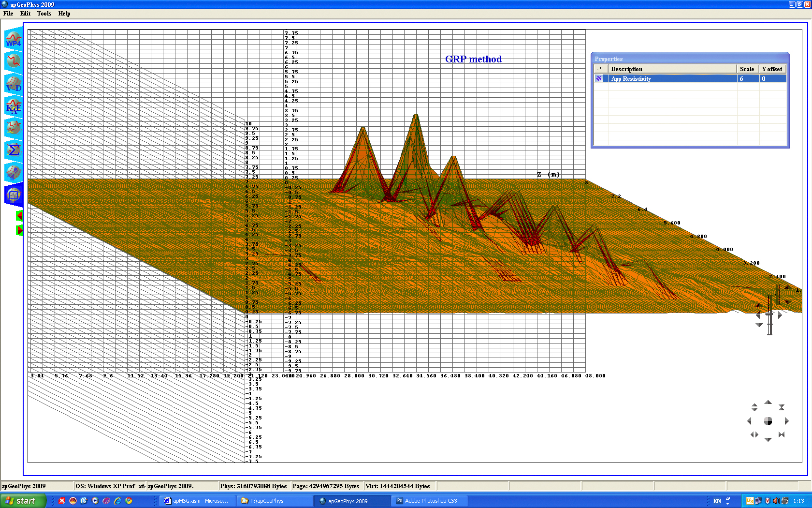Open the Tools menu
This screenshot has width=812, height=508.
[44, 14]
